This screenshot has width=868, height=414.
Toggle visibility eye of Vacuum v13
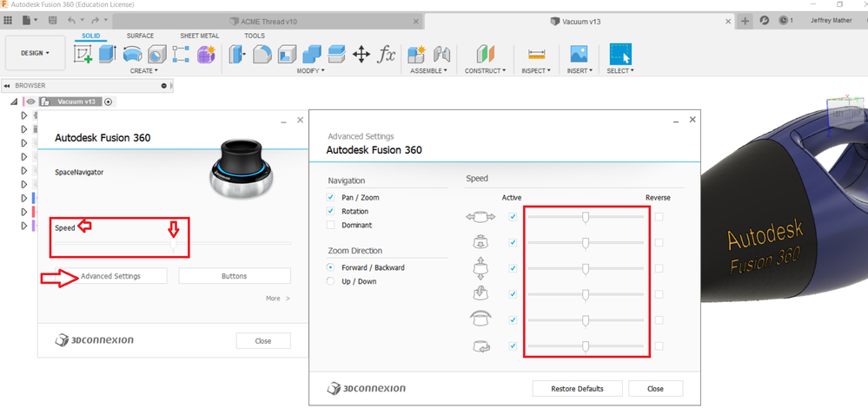31,102
